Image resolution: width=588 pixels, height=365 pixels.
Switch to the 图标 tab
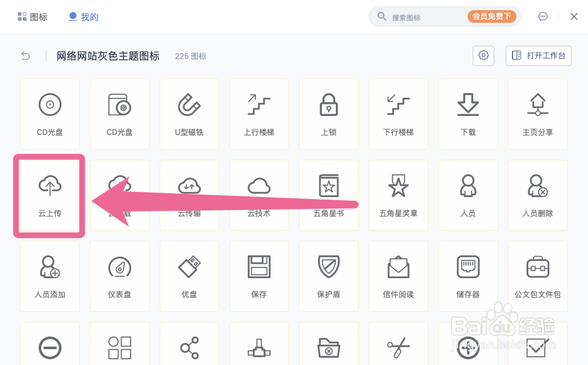coord(32,17)
